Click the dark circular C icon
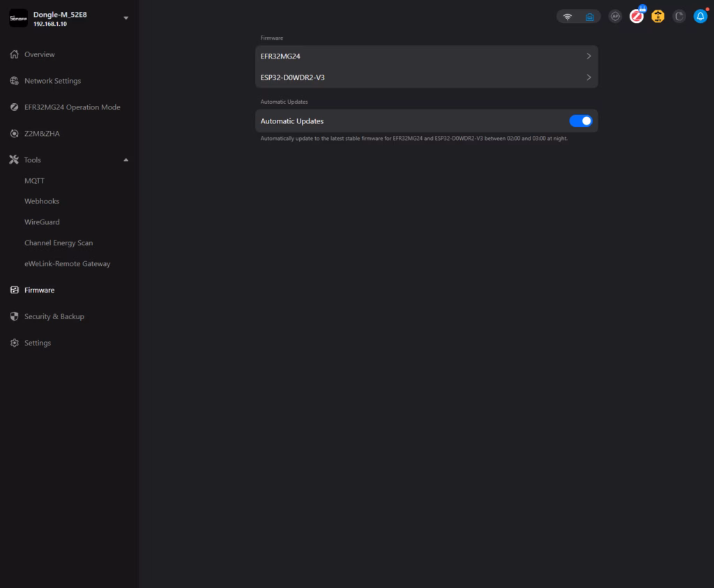This screenshot has height=588, width=714. (x=679, y=16)
